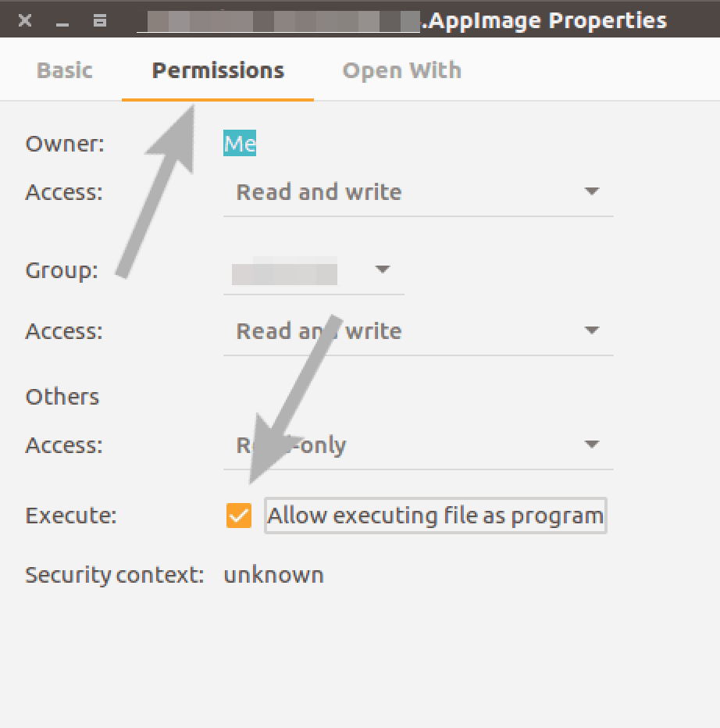
Task: Click "Allow executing file as program" label
Action: click(x=436, y=516)
